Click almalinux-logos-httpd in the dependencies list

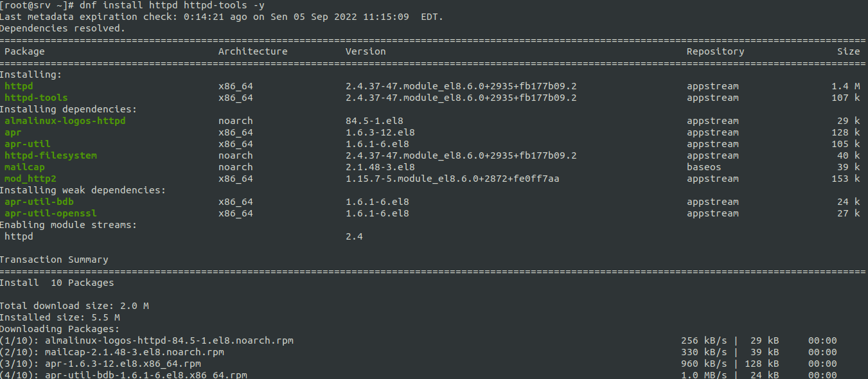click(x=65, y=121)
